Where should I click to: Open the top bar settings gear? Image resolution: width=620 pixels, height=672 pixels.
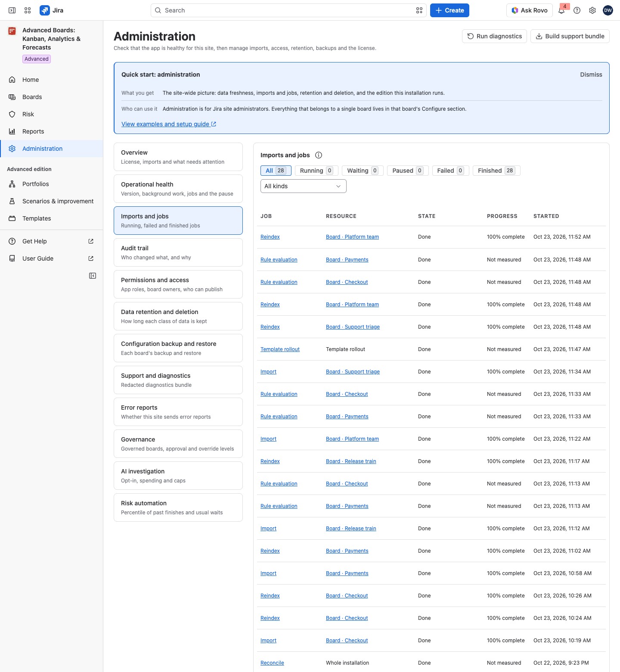coord(592,10)
